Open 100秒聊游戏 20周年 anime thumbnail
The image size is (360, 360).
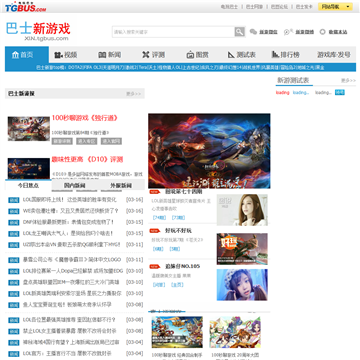tap(235, 332)
